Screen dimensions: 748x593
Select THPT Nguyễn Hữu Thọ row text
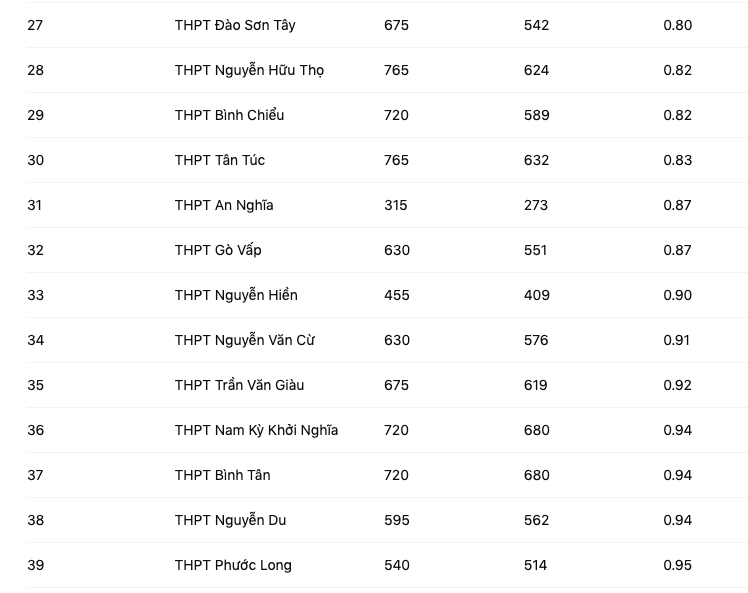pos(249,70)
